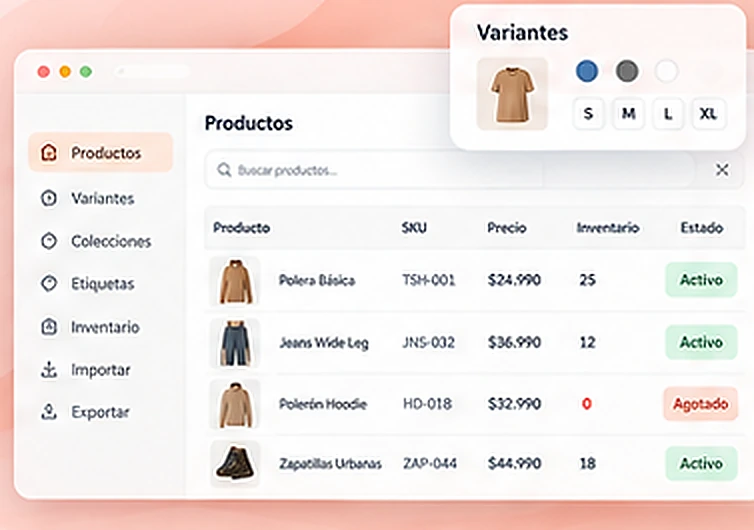This screenshot has width=754, height=530.
Task: Click the Productos sidebar house icon
Action: point(49,152)
